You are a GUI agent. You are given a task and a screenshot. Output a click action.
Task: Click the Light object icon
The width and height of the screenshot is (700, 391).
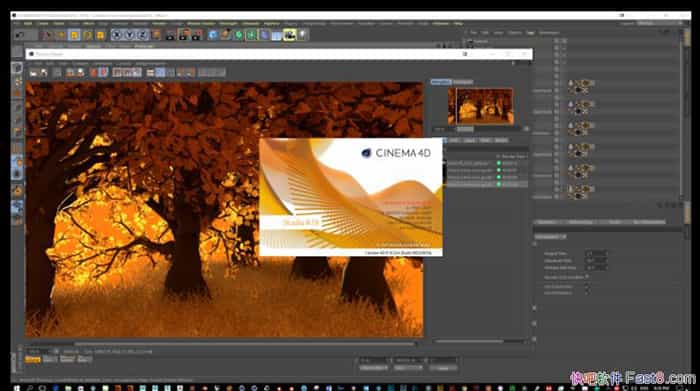click(x=303, y=35)
